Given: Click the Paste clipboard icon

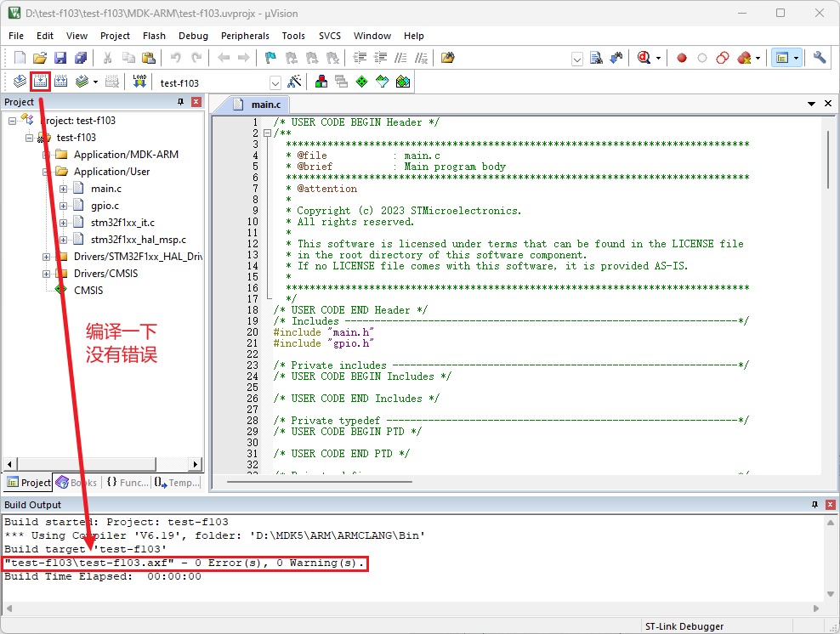Looking at the screenshot, I should pos(149,58).
